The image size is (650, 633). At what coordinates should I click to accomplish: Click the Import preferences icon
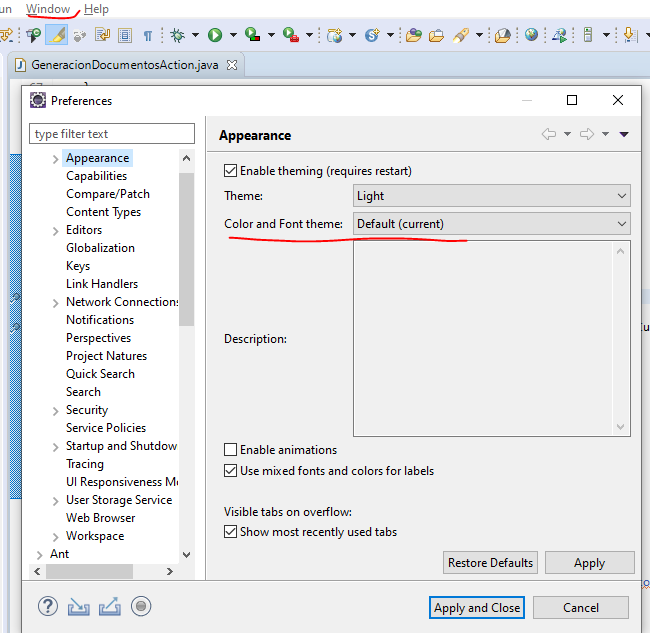(x=78, y=607)
